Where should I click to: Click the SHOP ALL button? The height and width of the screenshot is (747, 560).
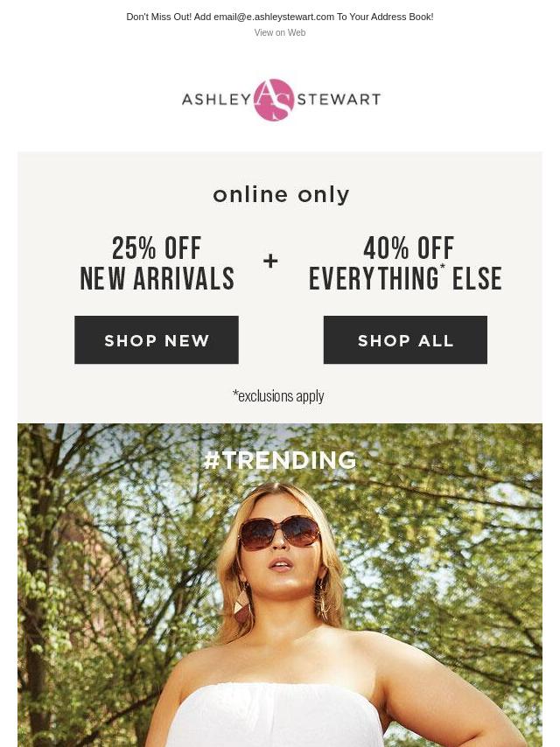pos(405,340)
